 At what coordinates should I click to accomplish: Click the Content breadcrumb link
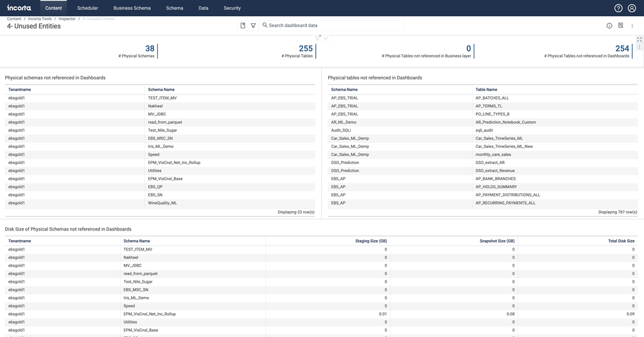(14, 19)
